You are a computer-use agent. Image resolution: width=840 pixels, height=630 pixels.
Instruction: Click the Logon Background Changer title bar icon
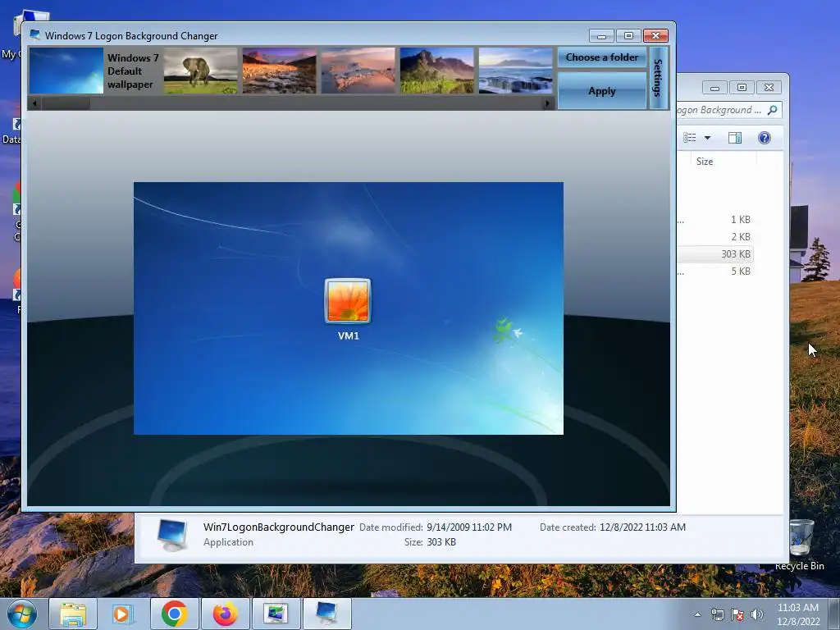(x=34, y=35)
